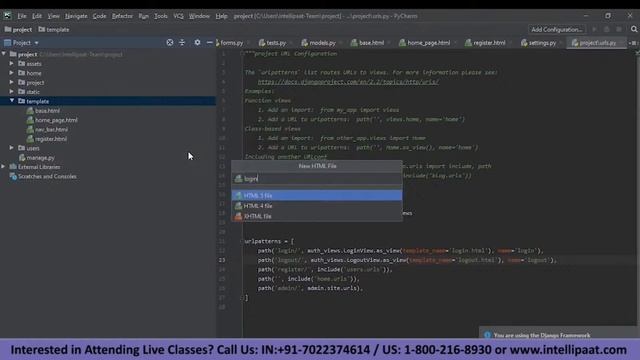The width and height of the screenshot is (640, 360).
Task: Open the File menu
Action: [22, 16]
